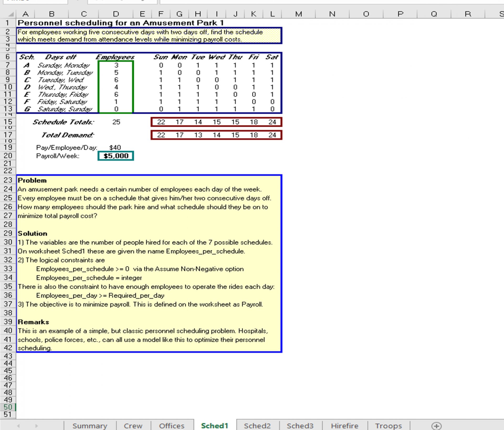504x430 pixels.
Task: Click the 'Pay/Employee/Day:' label
Action: click(67, 148)
